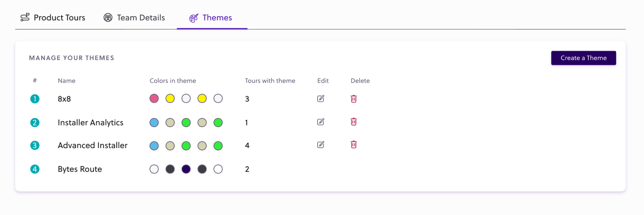This screenshot has width=644, height=215.
Task: Select first yellow swatch in 8x8 row
Action: point(170,99)
